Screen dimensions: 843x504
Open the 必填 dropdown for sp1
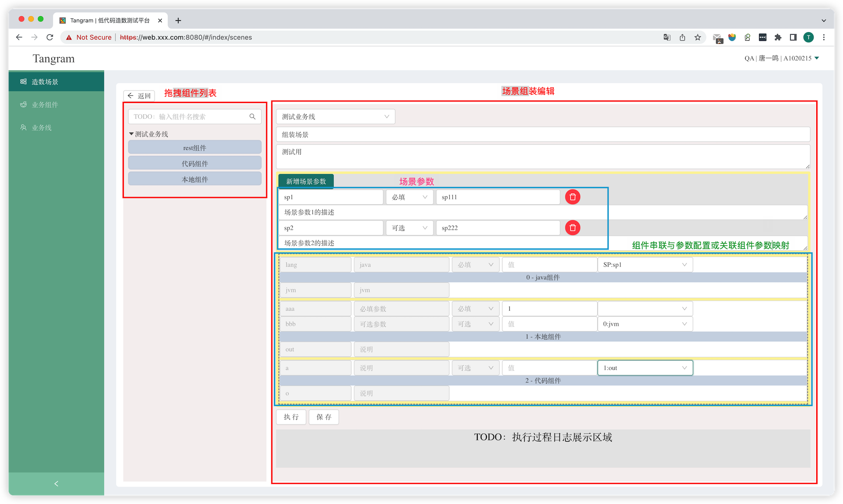pyautogui.click(x=409, y=197)
